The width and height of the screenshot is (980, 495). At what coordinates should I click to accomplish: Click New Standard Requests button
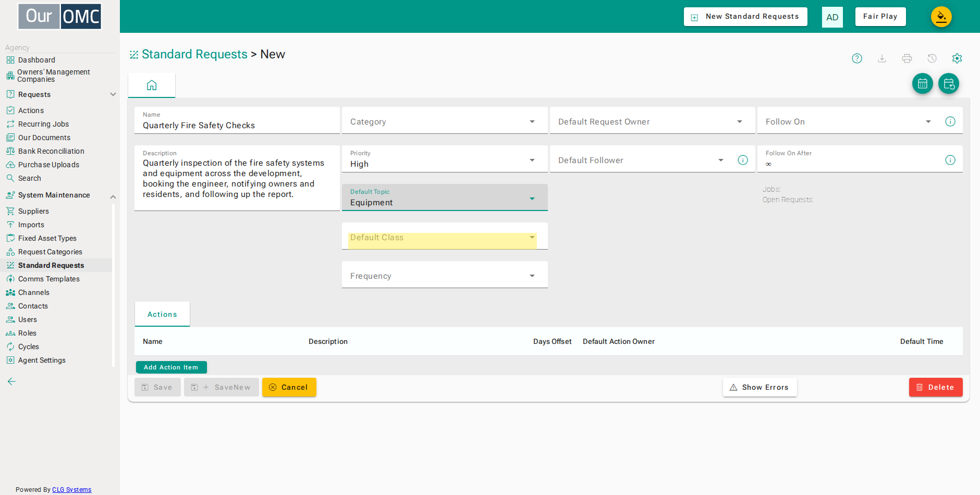tap(745, 17)
